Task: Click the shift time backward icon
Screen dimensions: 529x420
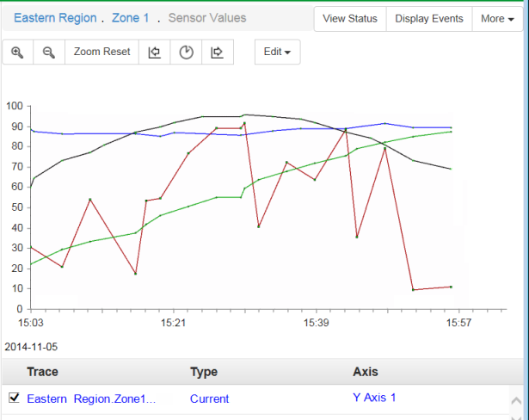Action: tap(155, 52)
